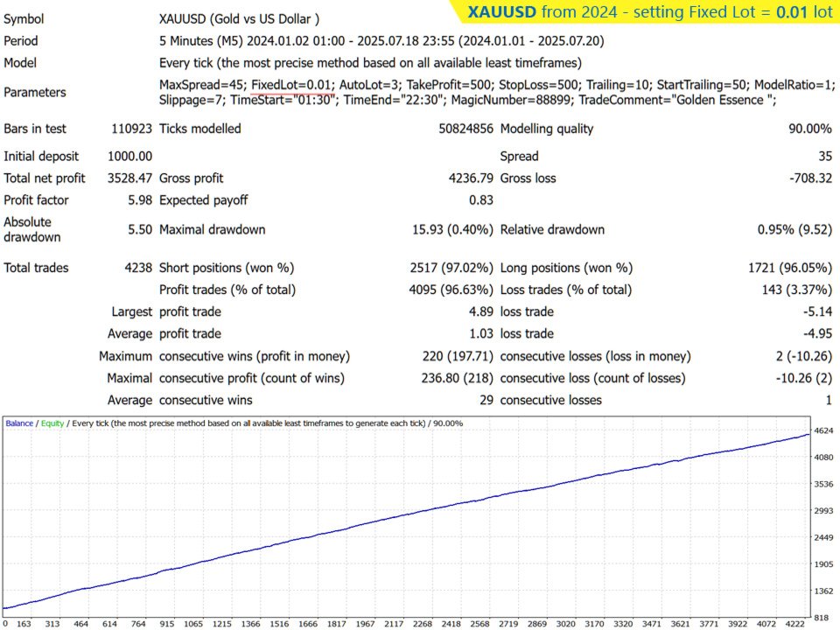Click the blue balance curve in the chart
Image resolution: width=840 pixels, height=630 pixels.
click(x=407, y=515)
